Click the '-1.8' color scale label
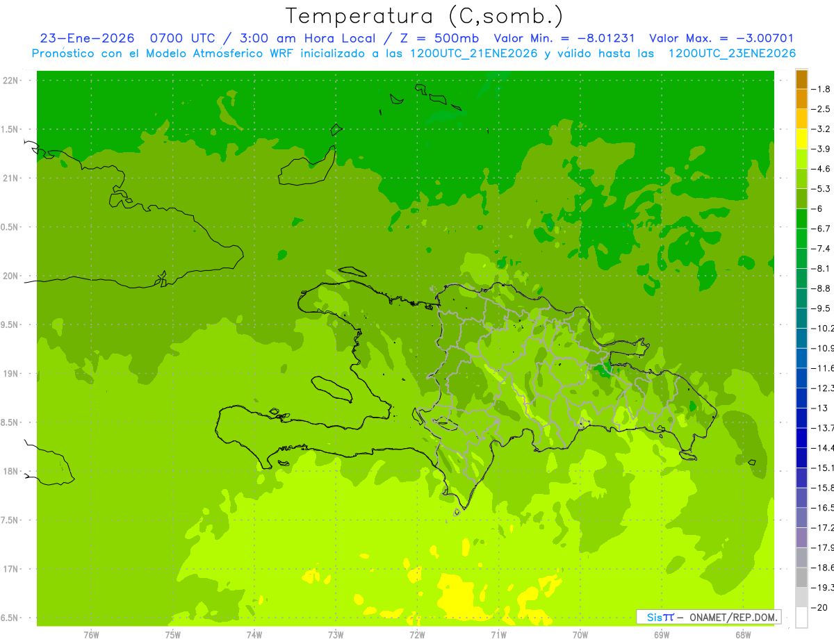Screen dimensions: 834x644 [821, 89]
